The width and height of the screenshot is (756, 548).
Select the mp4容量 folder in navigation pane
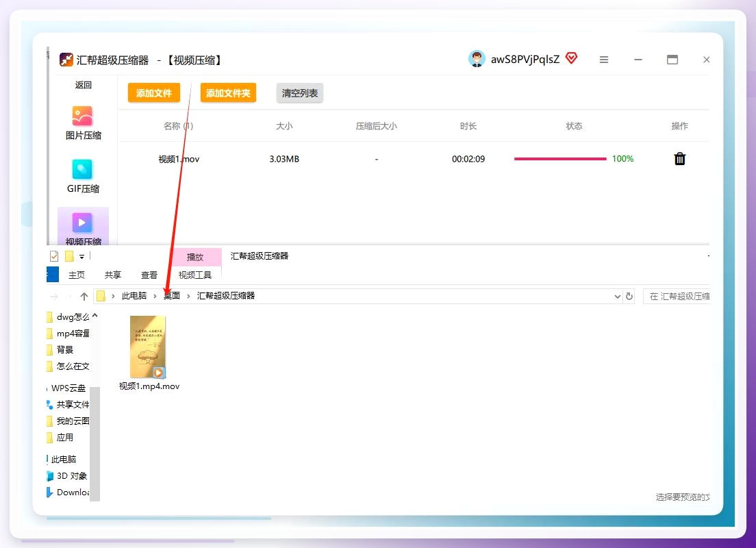coord(68,334)
